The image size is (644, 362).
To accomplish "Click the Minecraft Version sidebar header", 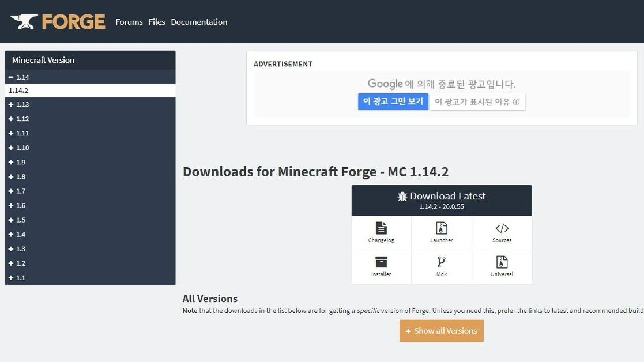I will tap(90, 60).
